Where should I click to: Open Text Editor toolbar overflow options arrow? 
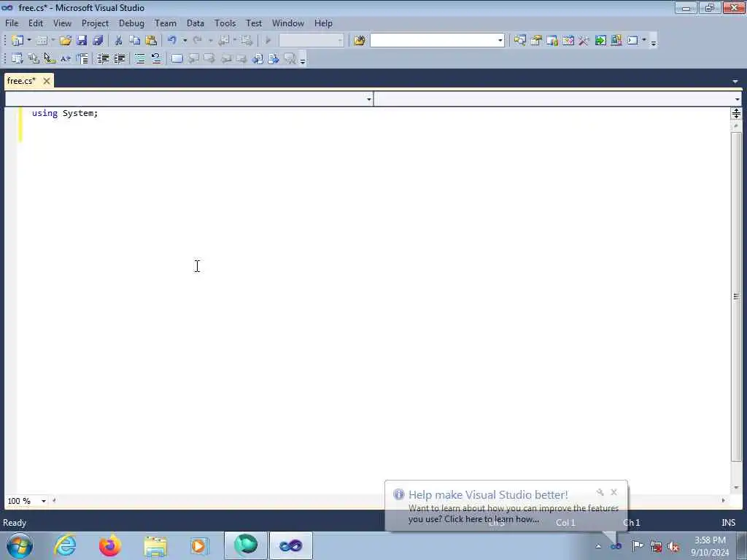coord(303,60)
